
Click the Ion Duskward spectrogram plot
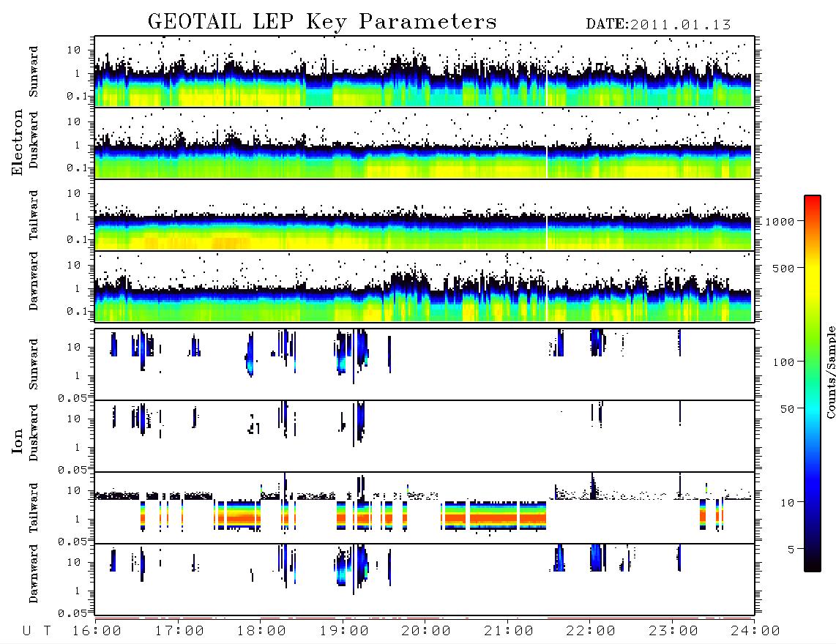coord(425,436)
